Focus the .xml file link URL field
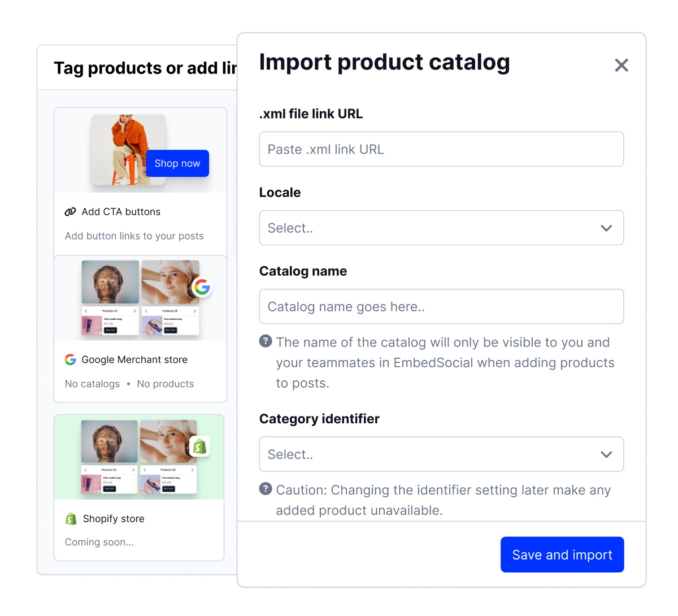The height and width of the screenshot is (616, 678). (x=441, y=149)
